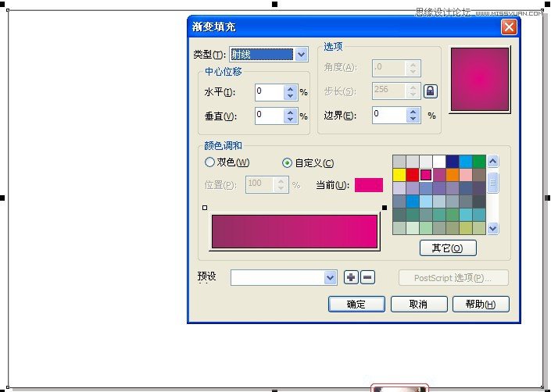Click the palette scrollbar thumb
The image size is (551, 392).
click(x=492, y=183)
